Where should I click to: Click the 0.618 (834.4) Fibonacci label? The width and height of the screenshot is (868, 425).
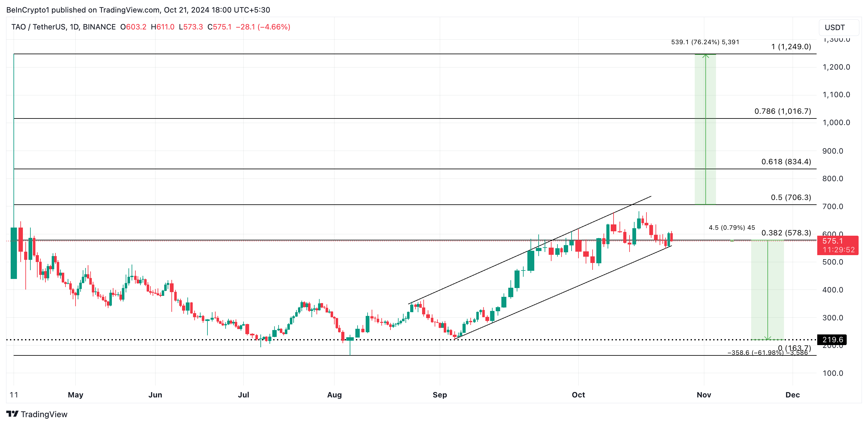pyautogui.click(x=786, y=161)
